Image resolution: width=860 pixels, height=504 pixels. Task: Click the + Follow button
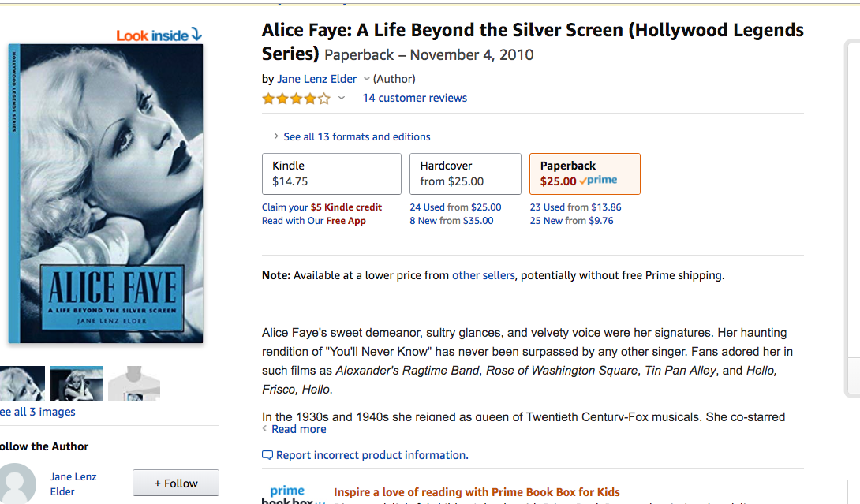tap(175, 483)
